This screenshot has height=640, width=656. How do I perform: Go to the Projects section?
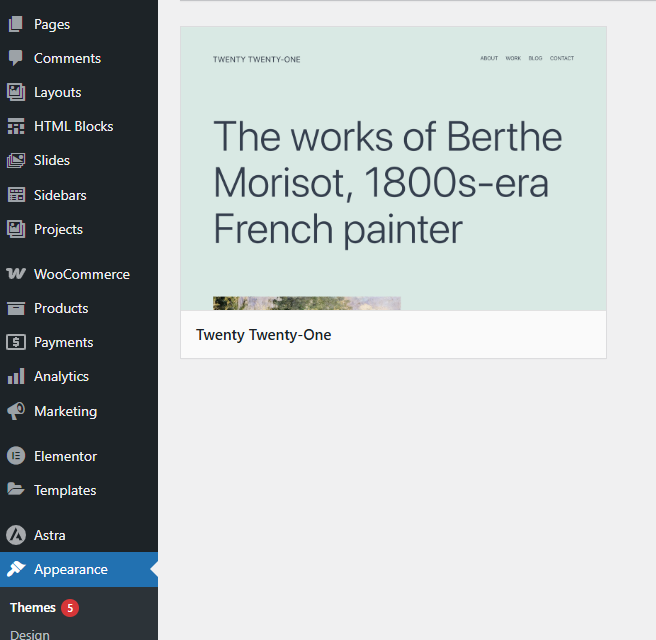point(58,229)
